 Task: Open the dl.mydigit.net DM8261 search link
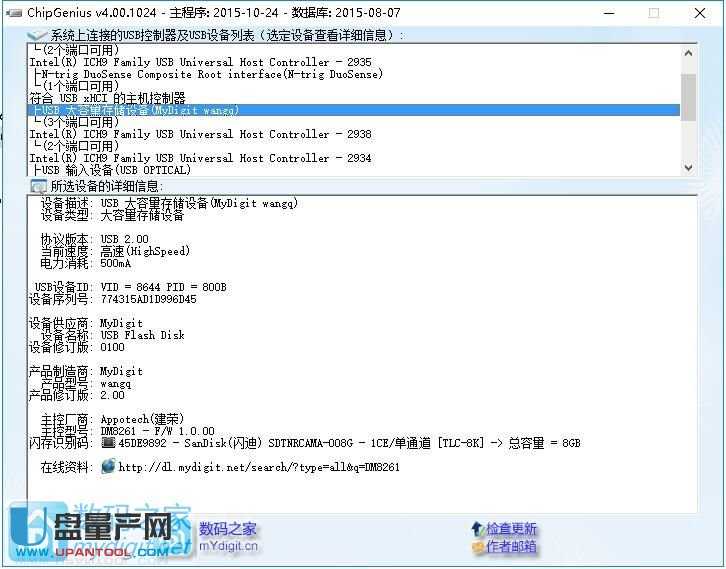[x=259, y=467]
